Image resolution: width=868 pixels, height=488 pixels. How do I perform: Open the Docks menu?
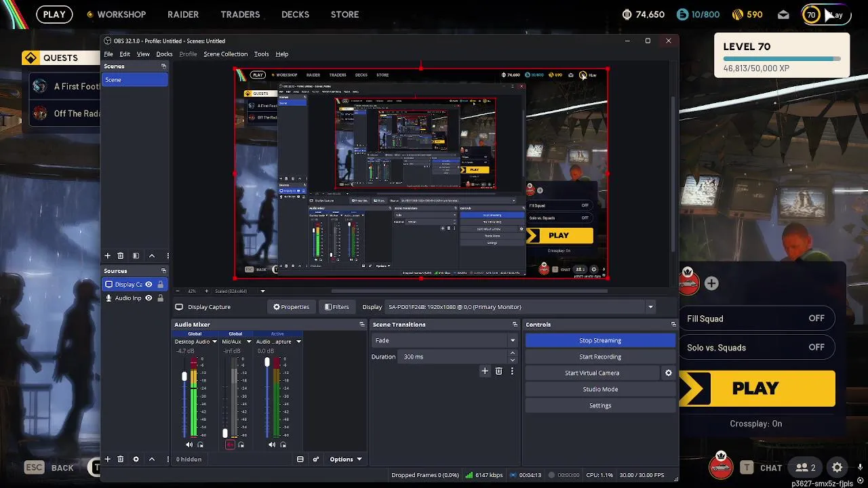(164, 54)
